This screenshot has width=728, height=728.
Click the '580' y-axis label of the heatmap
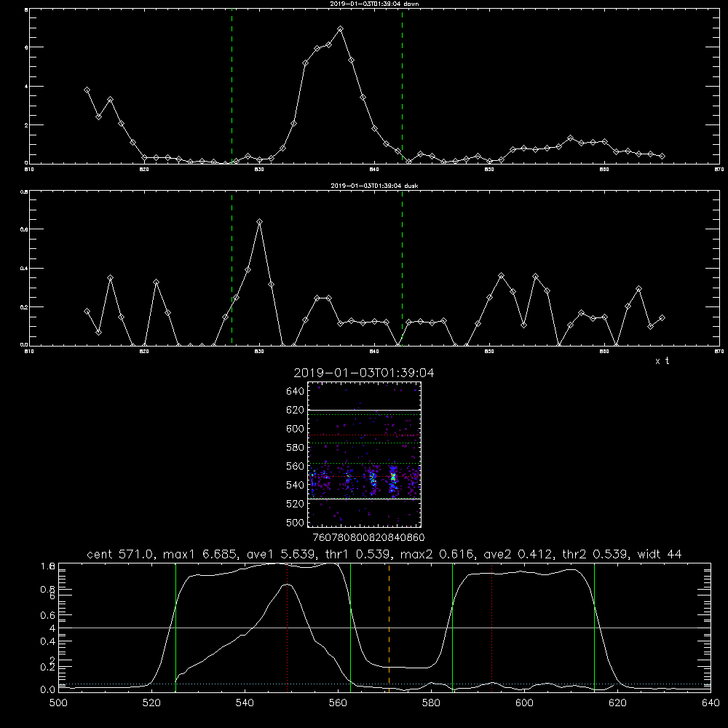click(296, 448)
